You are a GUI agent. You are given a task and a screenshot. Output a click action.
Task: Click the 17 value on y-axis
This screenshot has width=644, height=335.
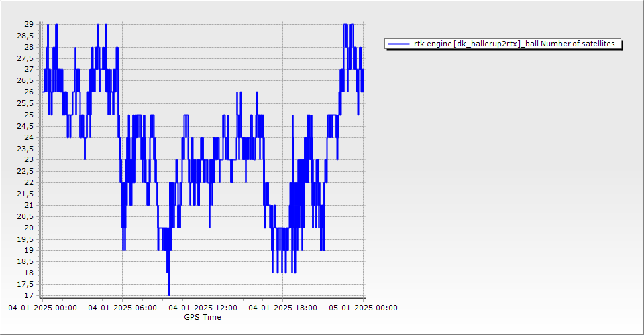pyautogui.click(x=29, y=295)
